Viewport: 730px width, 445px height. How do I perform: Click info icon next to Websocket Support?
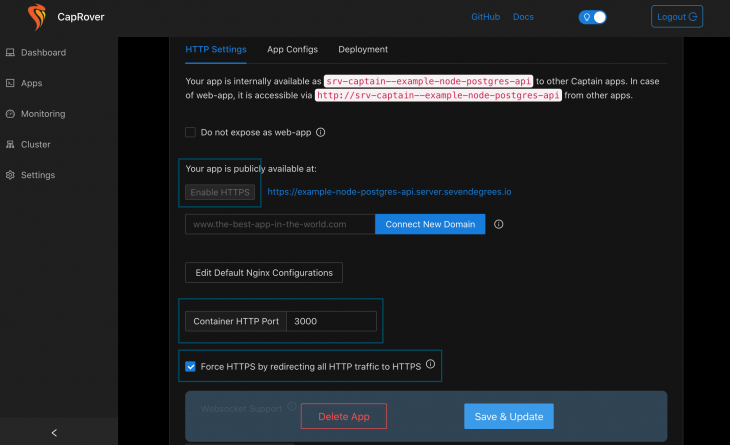coord(292,406)
